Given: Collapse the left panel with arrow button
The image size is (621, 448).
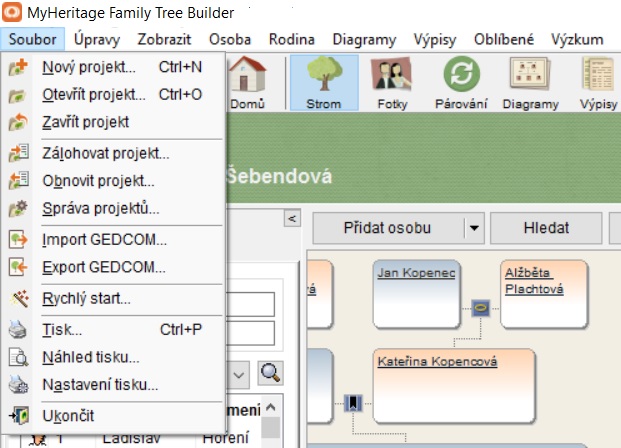Looking at the screenshot, I should 292,218.
